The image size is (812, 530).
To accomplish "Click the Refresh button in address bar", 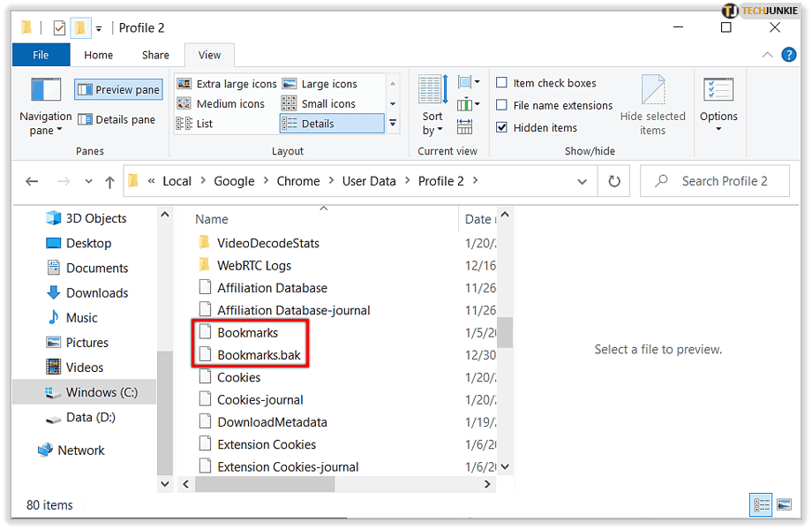I will click(613, 181).
